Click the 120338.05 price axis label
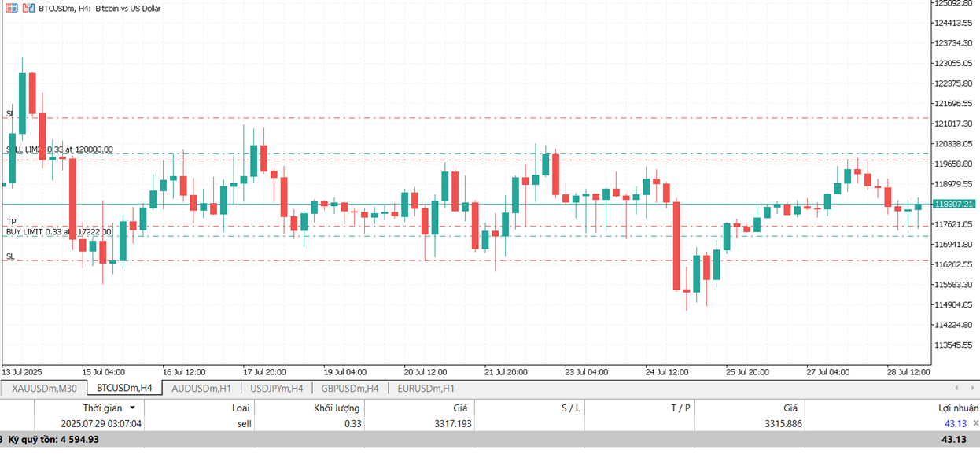The width and height of the screenshot is (980, 461). point(953,143)
